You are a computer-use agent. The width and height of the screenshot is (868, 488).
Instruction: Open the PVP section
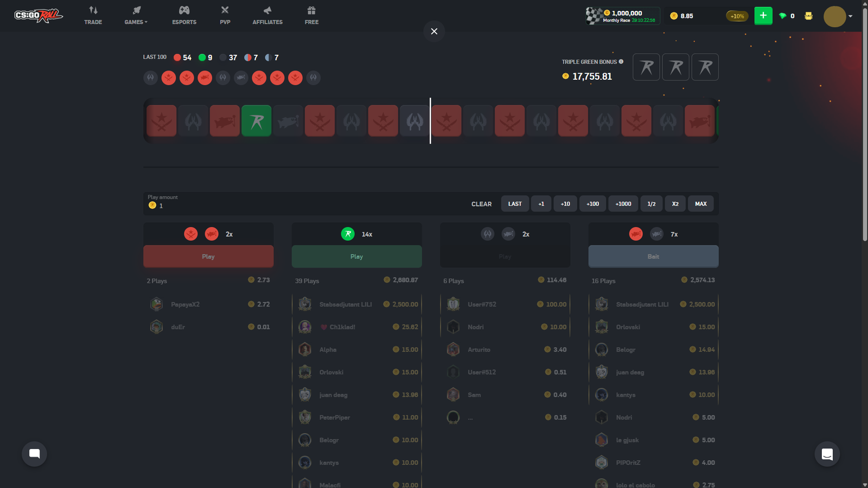(x=225, y=15)
